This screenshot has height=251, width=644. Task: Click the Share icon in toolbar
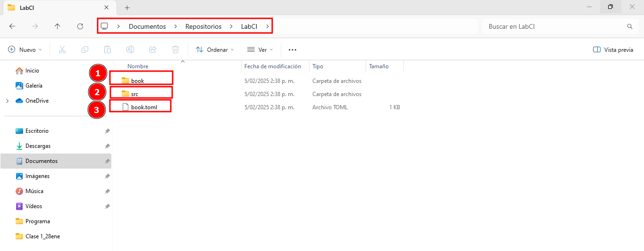coord(153,49)
